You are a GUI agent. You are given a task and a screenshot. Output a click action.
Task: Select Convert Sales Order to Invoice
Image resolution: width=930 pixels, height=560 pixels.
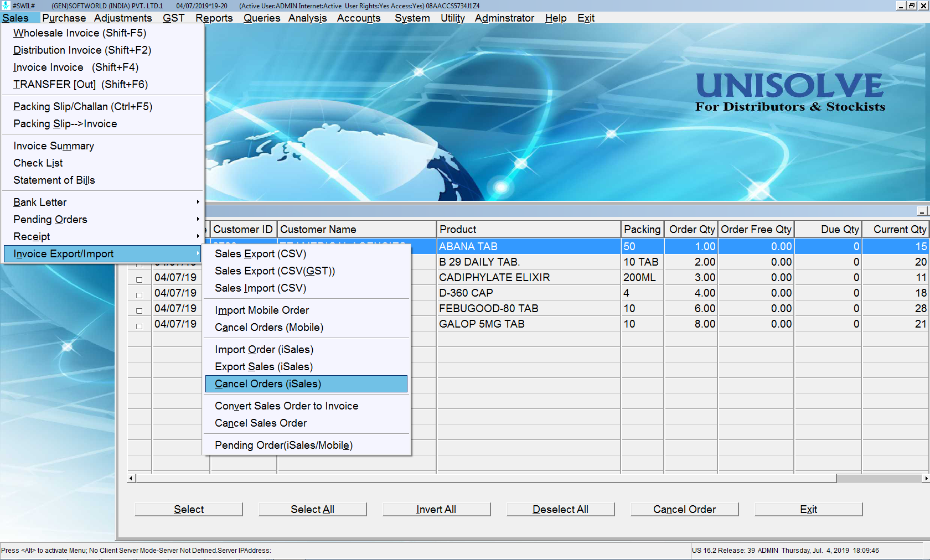pyautogui.click(x=307, y=406)
